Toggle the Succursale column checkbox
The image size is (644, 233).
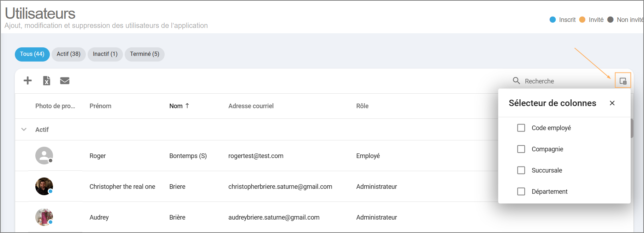click(521, 170)
